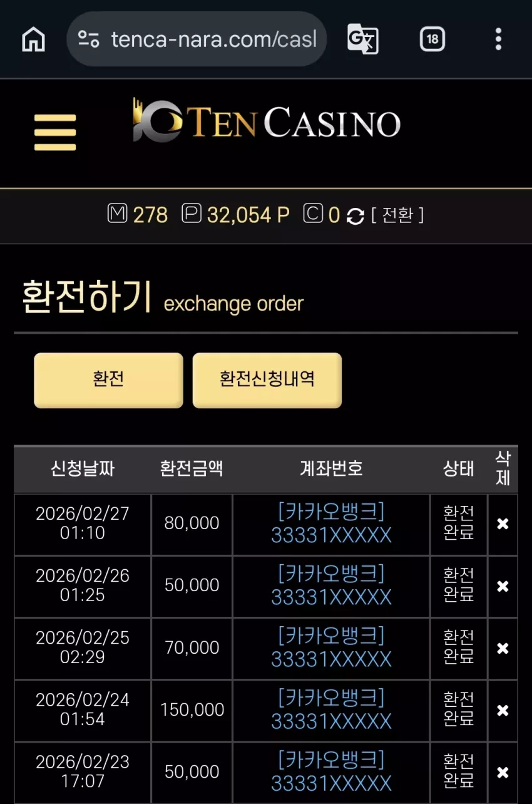Viewport: 532px width, 804px height.
Task: Click the Ten Casino logo
Action: click(x=266, y=121)
